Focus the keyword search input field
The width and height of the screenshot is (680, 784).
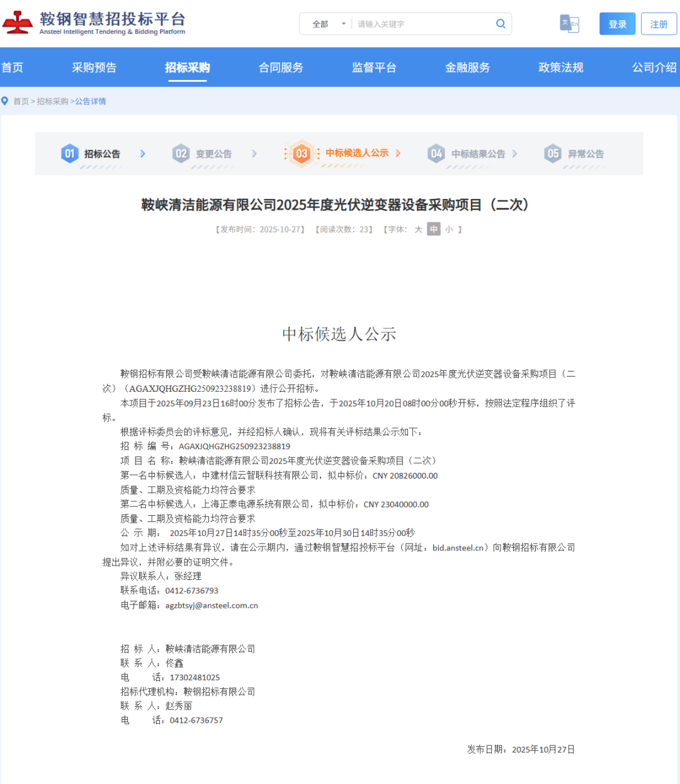click(x=422, y=24)
